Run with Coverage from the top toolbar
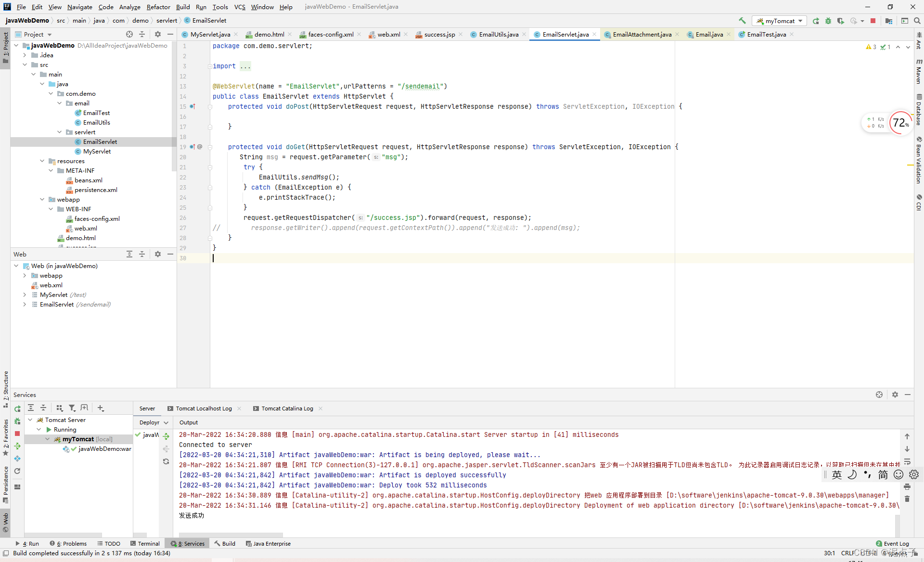This screenshot has height=562, width=924. 841,21
